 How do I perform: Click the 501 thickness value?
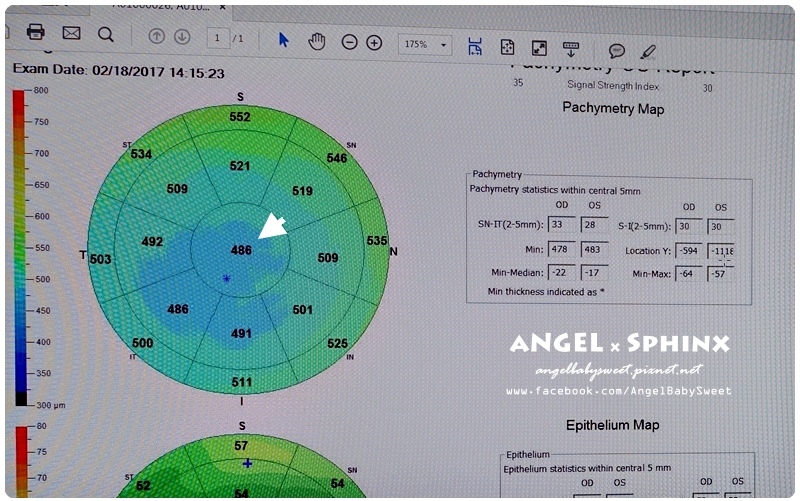[303, 310]
